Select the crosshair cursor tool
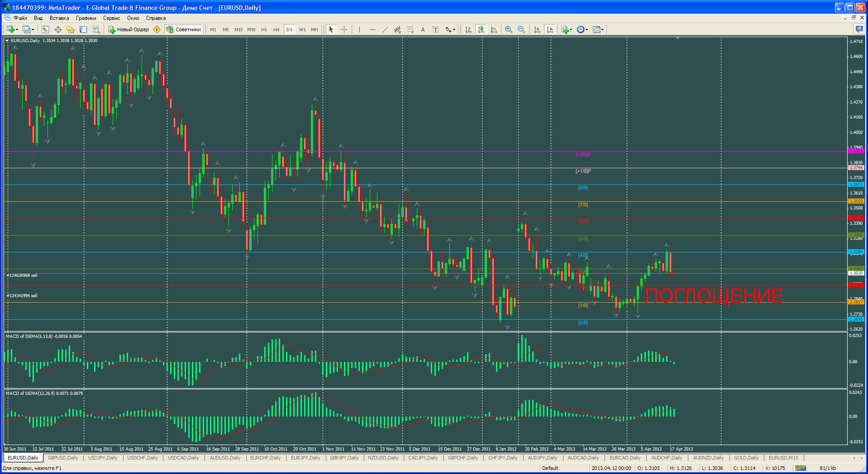Screen dimensions: 868x474 344,29
